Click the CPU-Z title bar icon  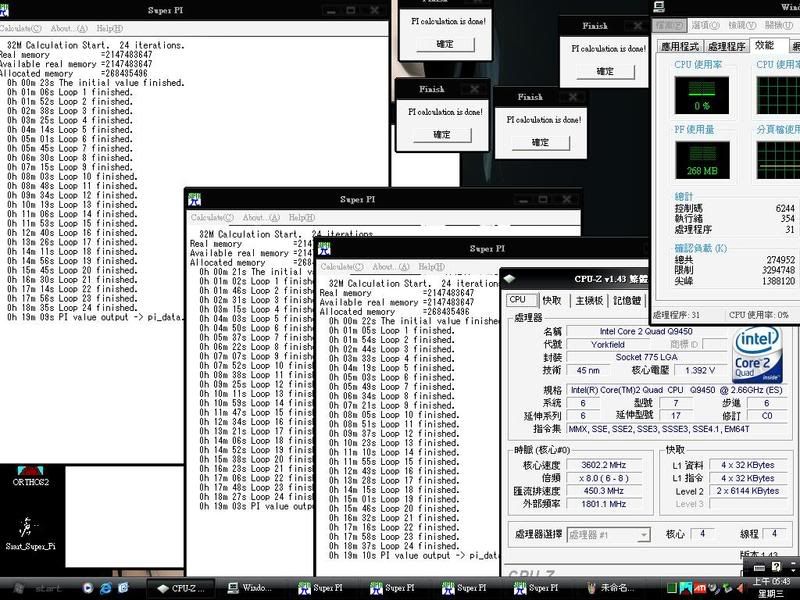tap(509, 279)
